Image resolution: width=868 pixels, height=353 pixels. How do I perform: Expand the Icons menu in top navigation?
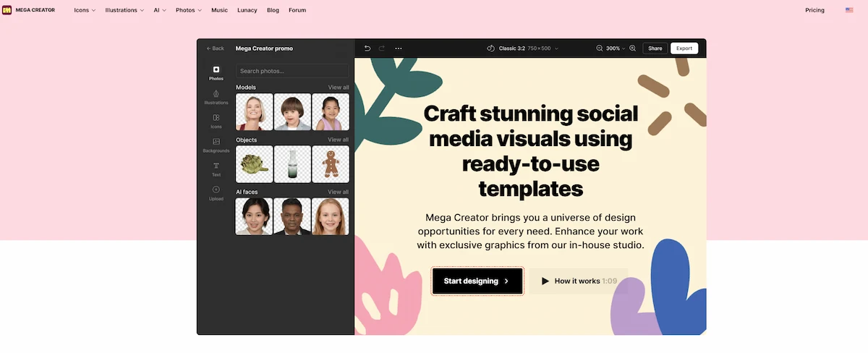click(85, 10)
